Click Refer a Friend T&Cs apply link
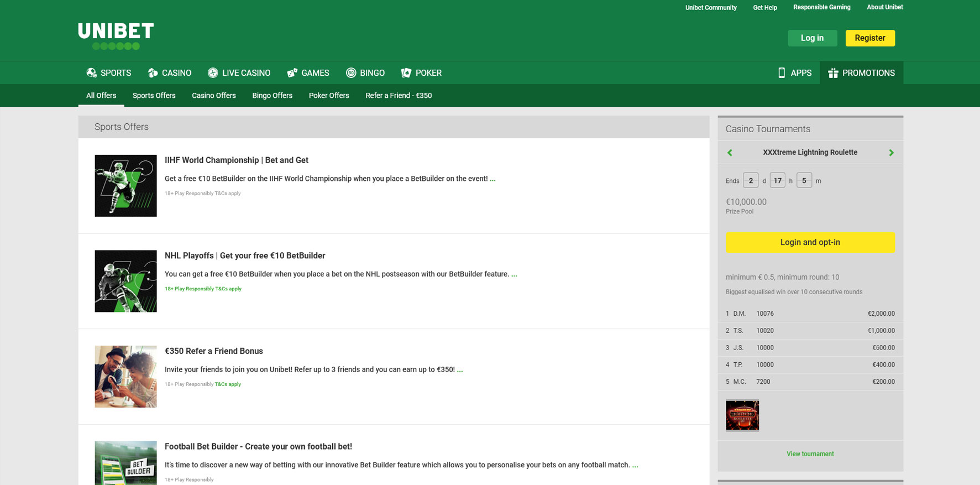 [x=228, y=384]
